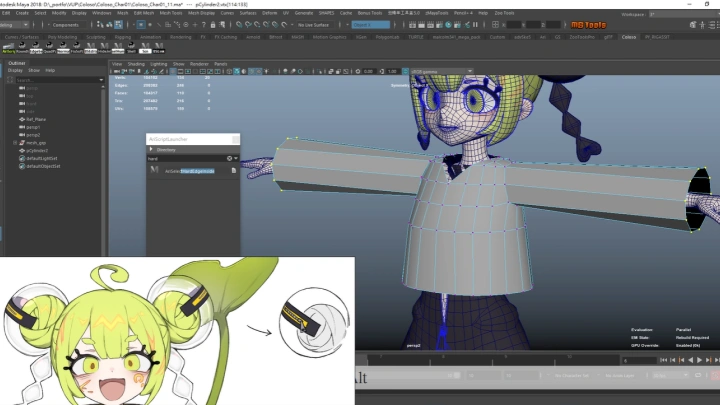The width and height of the screenshot is (720, 405).
Task: Open the Zoo Tools menu
Action: (504, 13)
